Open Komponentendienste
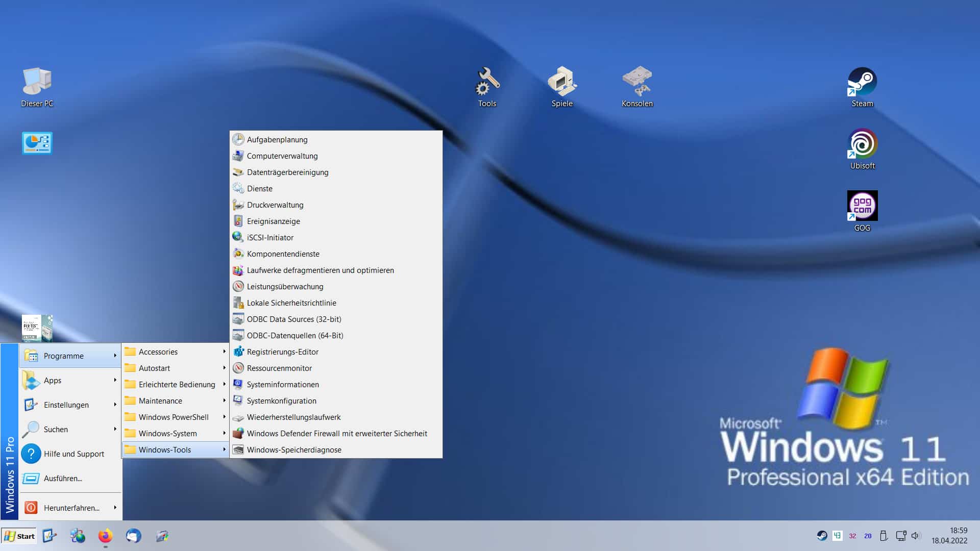 (x=336, y=254)
